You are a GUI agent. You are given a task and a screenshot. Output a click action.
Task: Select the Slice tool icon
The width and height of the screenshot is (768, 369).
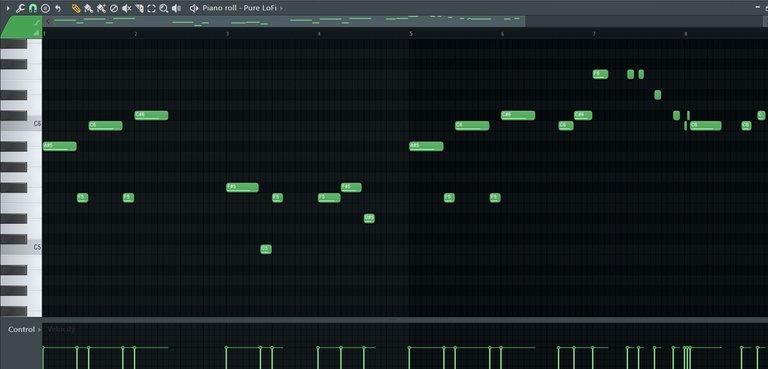(139, 8)
